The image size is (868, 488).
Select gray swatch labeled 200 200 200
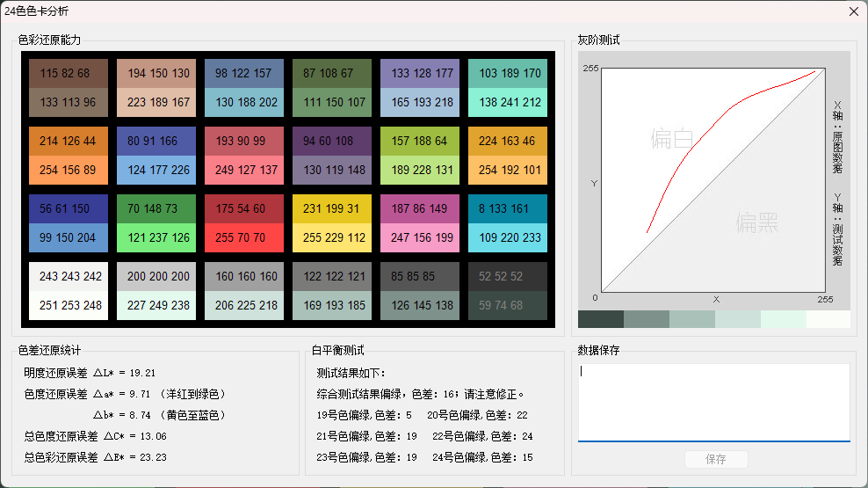[x=156, y=276]
